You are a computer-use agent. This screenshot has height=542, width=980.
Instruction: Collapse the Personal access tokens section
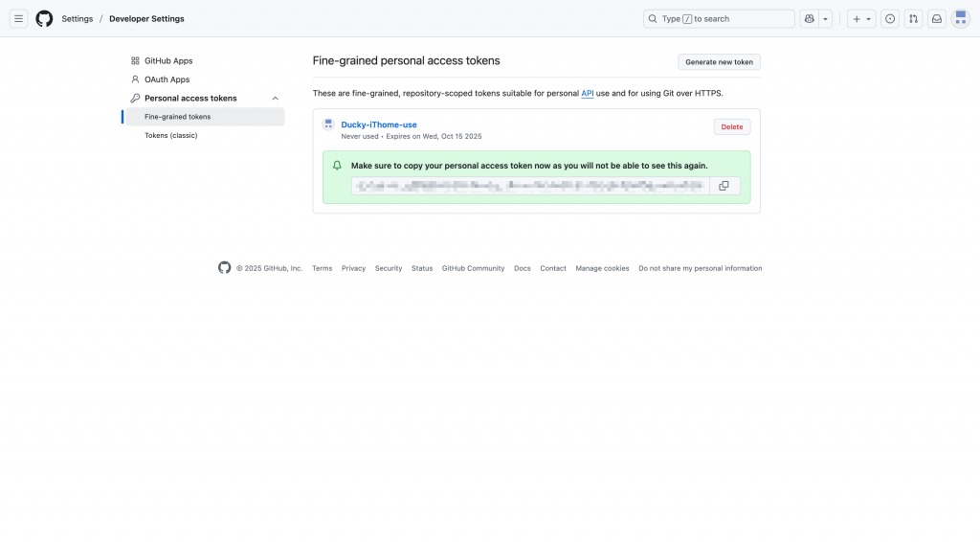tap(276, 99)
